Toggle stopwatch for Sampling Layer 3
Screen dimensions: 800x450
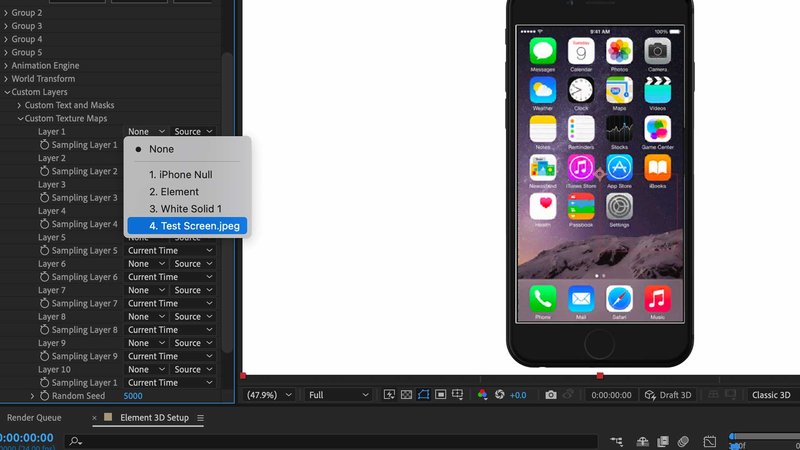pos(44,198)
